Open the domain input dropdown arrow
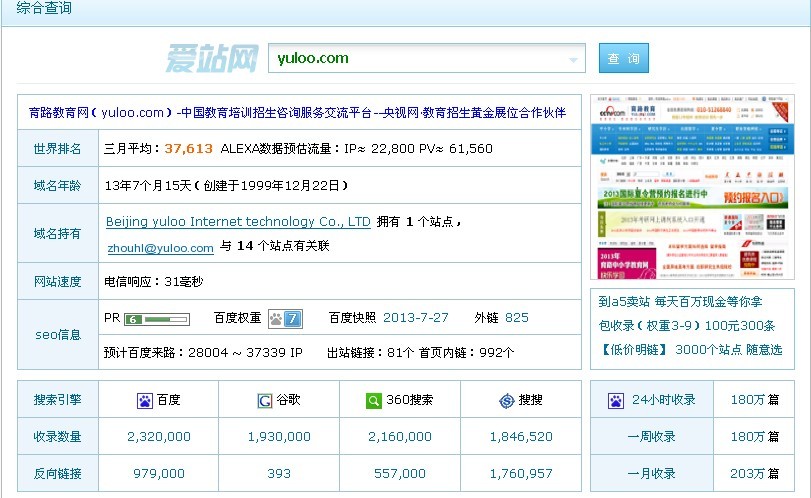This screenshot has width=811, height=498. 573,60
